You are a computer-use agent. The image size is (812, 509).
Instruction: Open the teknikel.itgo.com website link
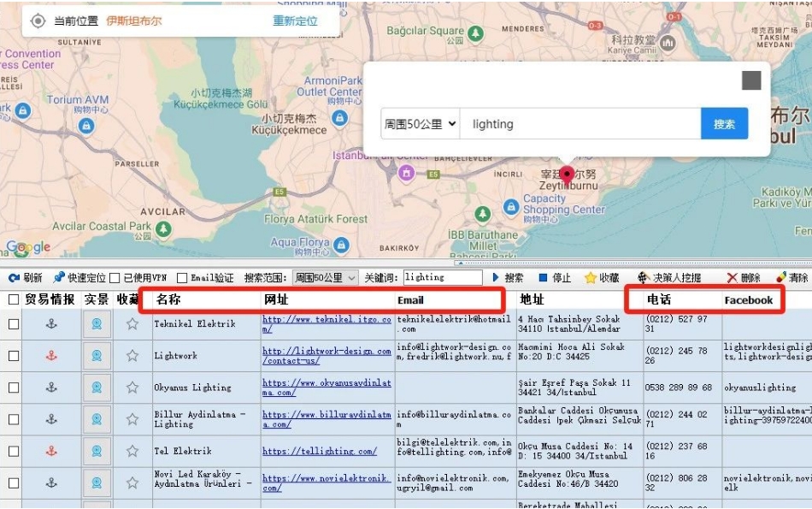coord(327,324)
